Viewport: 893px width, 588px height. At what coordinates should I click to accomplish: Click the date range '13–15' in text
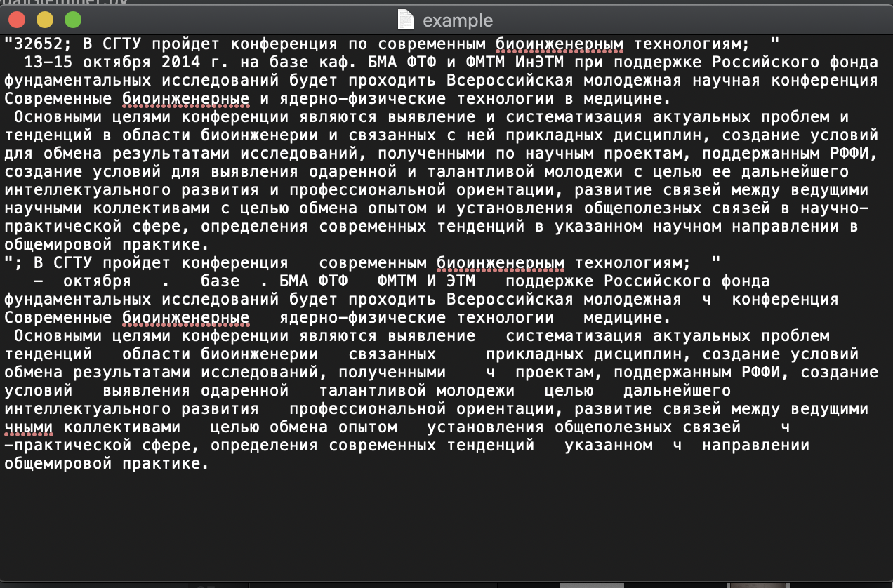[48, 62]
